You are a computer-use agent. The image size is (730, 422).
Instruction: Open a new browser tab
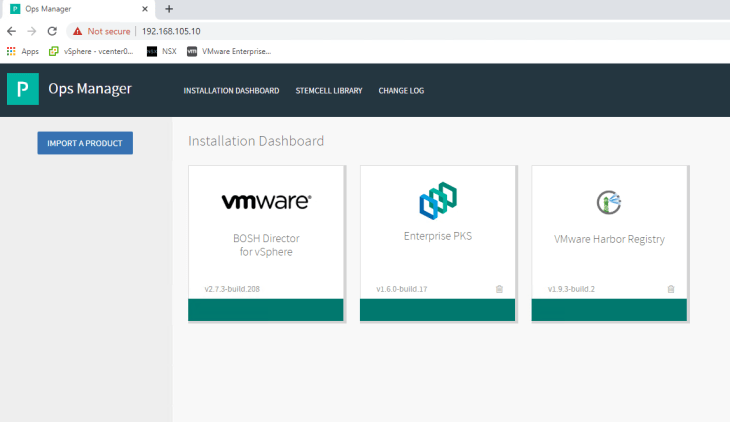point(168,9)
